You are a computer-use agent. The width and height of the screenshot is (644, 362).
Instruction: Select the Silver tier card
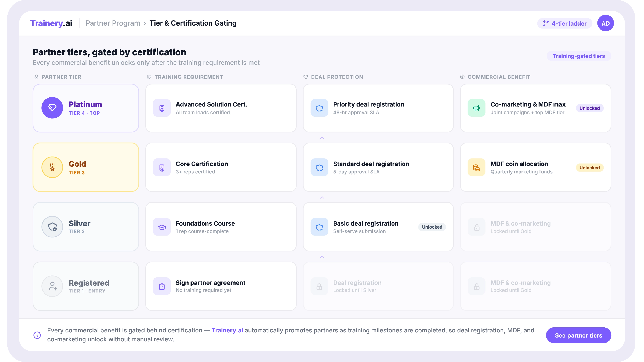point(86,227)
